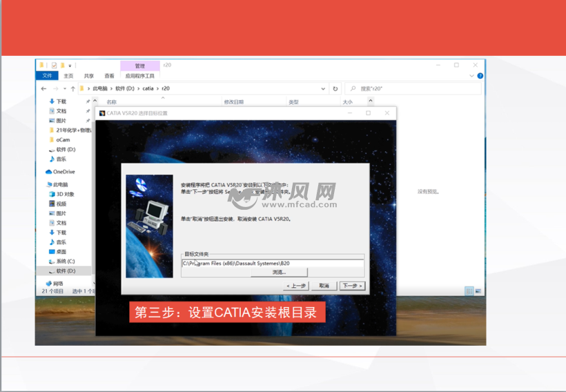
Task: Click the 上一步 button in installer
Action: click(x=296, y=286)
